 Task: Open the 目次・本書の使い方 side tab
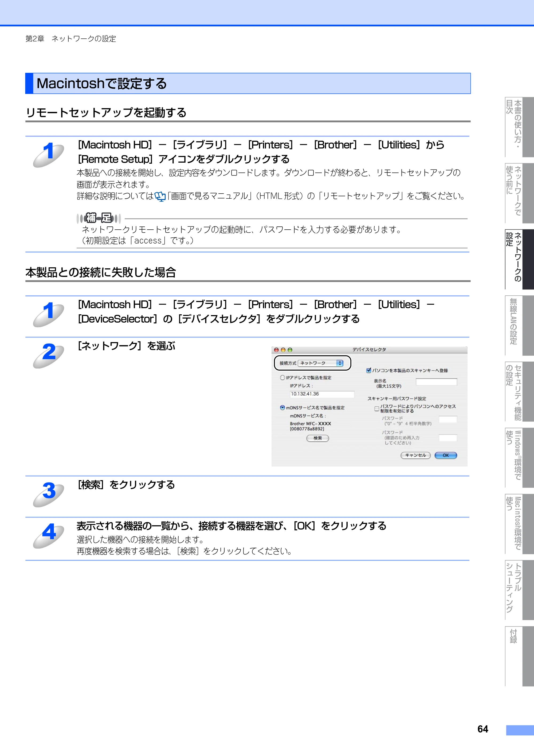pyautogui.click(x=519, y=127)
